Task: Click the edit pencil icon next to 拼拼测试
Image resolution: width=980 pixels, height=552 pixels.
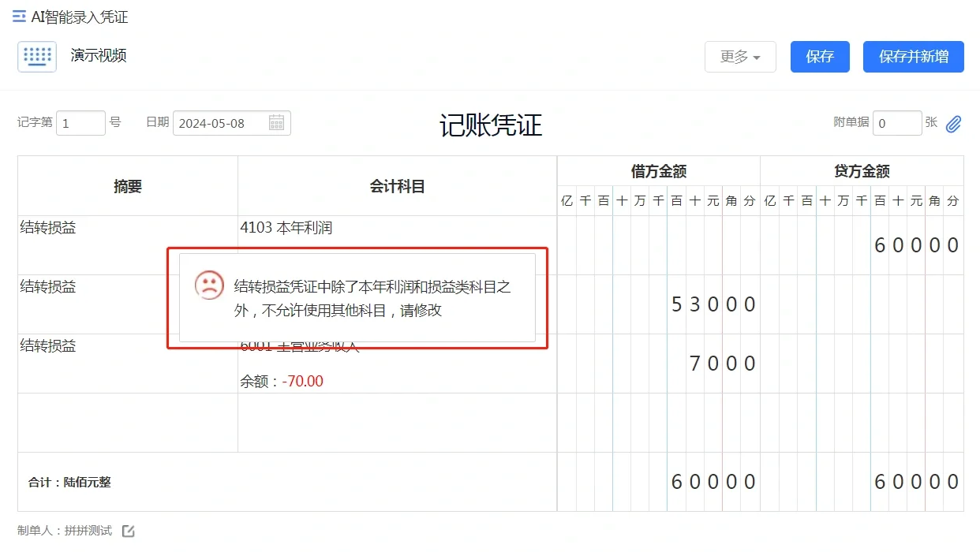Action: pyautogui.click(x=127, y=531)
